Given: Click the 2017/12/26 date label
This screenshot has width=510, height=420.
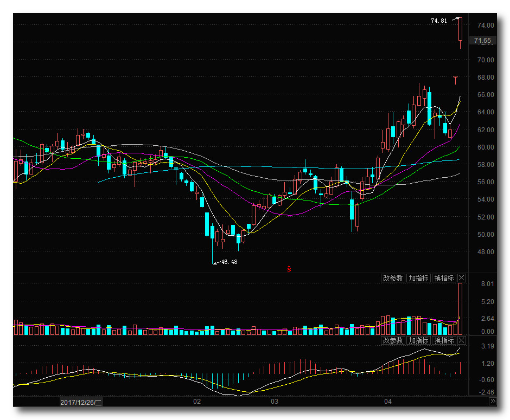Looking at the screenshot, I should pos(81,402).
